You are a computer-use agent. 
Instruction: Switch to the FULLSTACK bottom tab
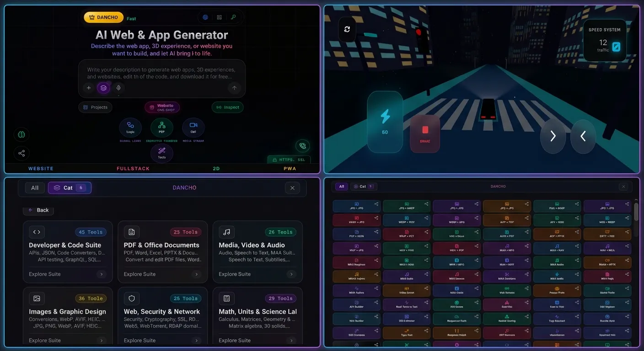[x=133, y=169]
